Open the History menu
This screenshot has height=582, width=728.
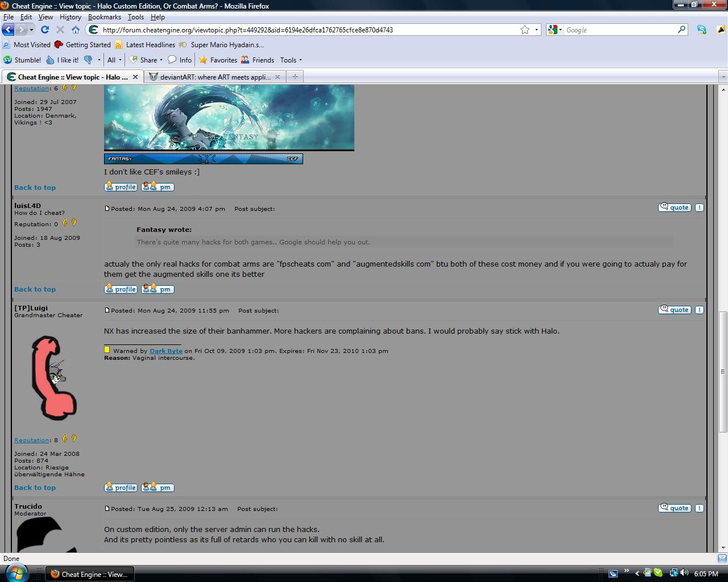pyautogui.click(x=71, y=17)
